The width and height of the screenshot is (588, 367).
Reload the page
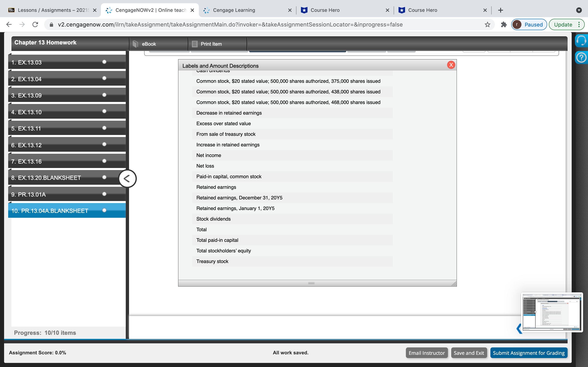[35, 24]
